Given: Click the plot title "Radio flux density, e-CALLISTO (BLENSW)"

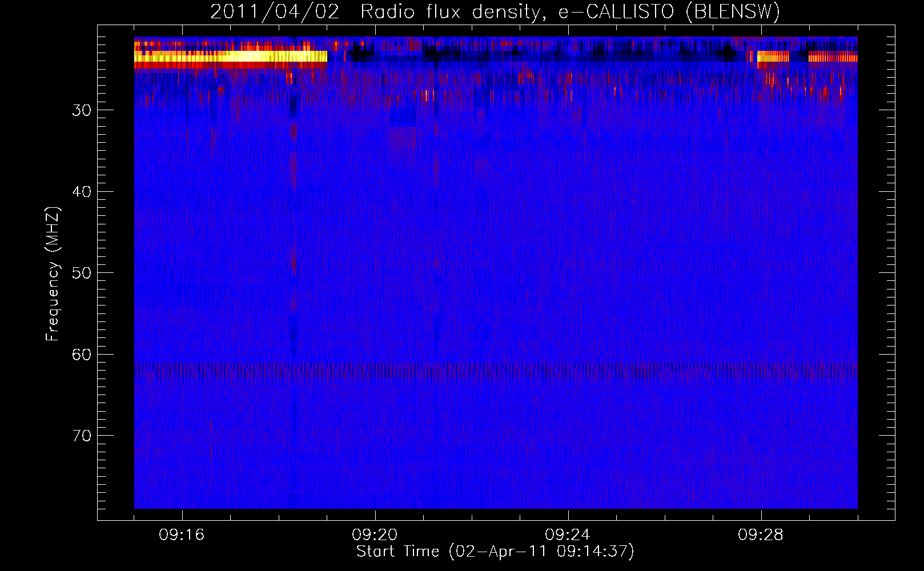Looking at the screenshot, I should 570,12.
